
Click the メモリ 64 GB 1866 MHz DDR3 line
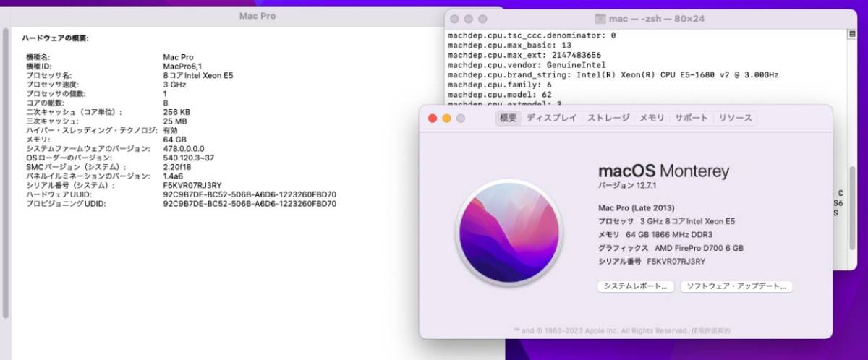pos(657,235)
